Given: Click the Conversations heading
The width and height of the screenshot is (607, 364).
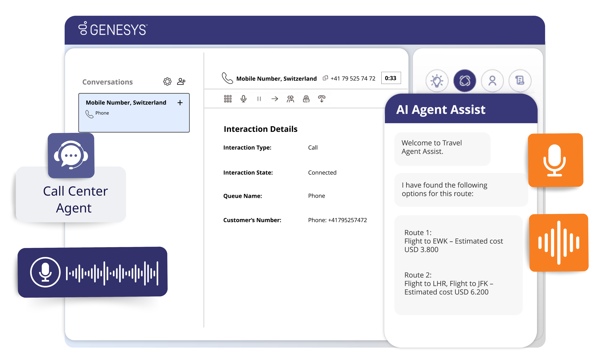Looking at the screenshot, I should pyautogui.click(x=107, y=82).
